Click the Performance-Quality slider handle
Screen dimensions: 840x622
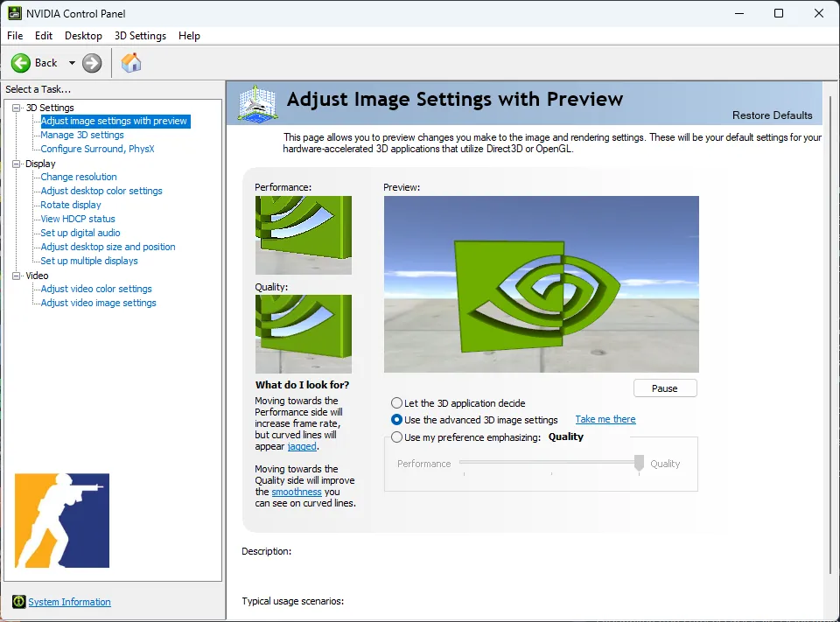(640, 464)
